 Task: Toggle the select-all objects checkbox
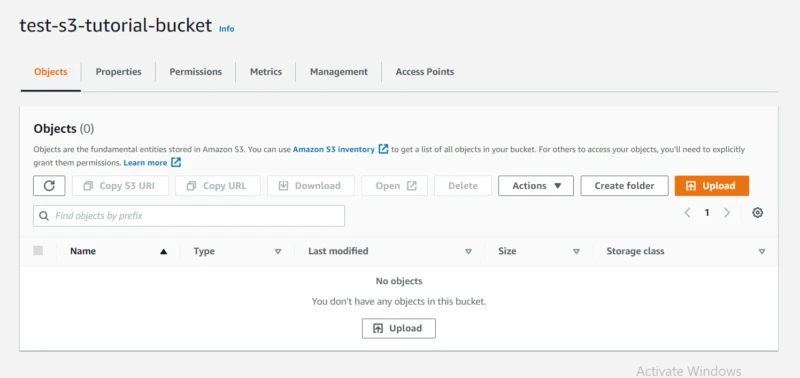38,250
